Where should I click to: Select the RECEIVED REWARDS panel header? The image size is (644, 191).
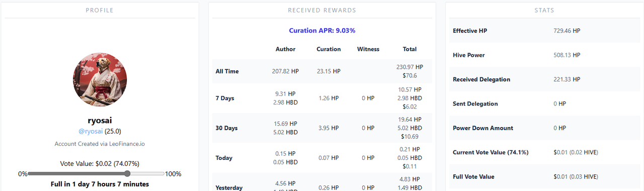pos(322,10)
